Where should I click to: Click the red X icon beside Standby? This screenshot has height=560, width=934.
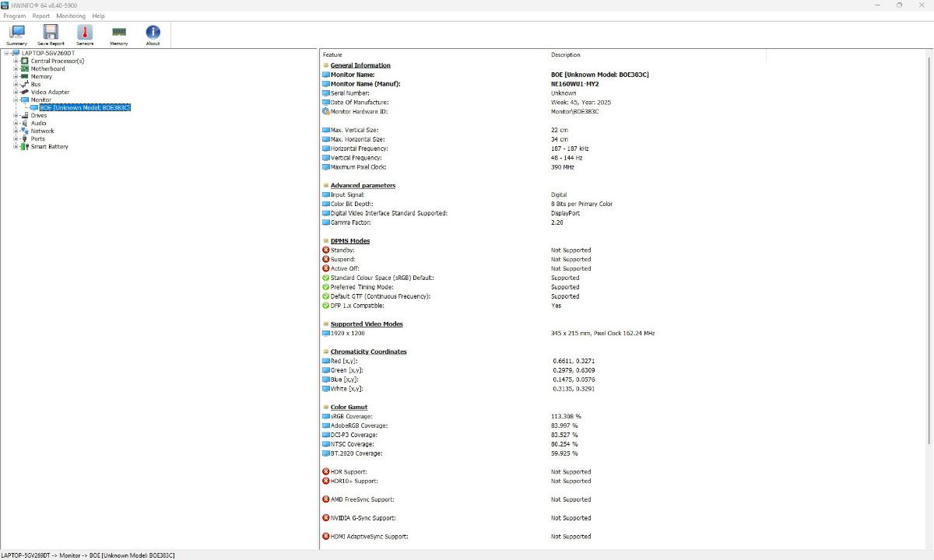pyautogui.click(x=326, y=250)
